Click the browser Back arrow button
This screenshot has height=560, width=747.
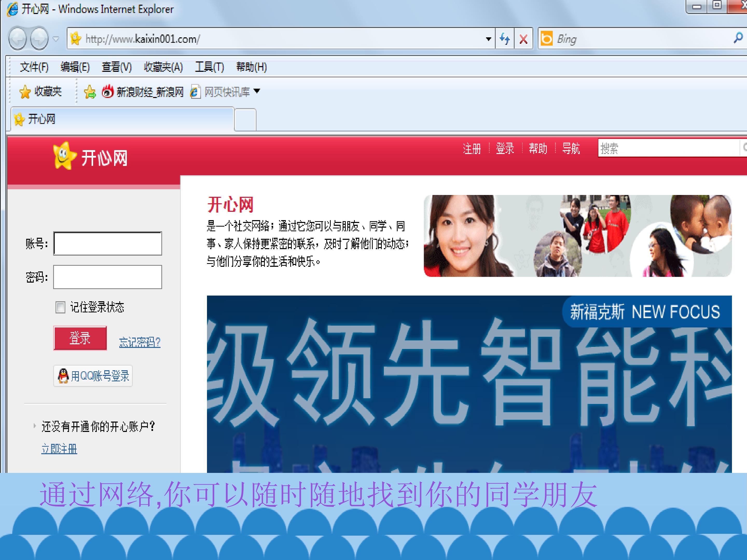[18, 38]
